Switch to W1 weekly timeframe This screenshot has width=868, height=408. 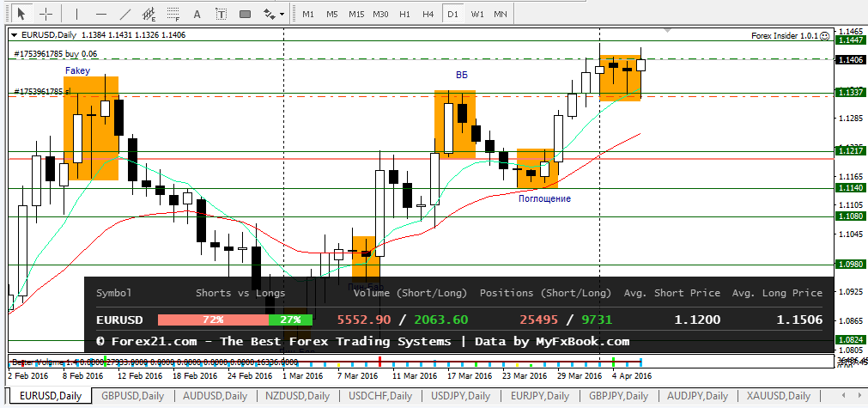(x=477, y=14)
